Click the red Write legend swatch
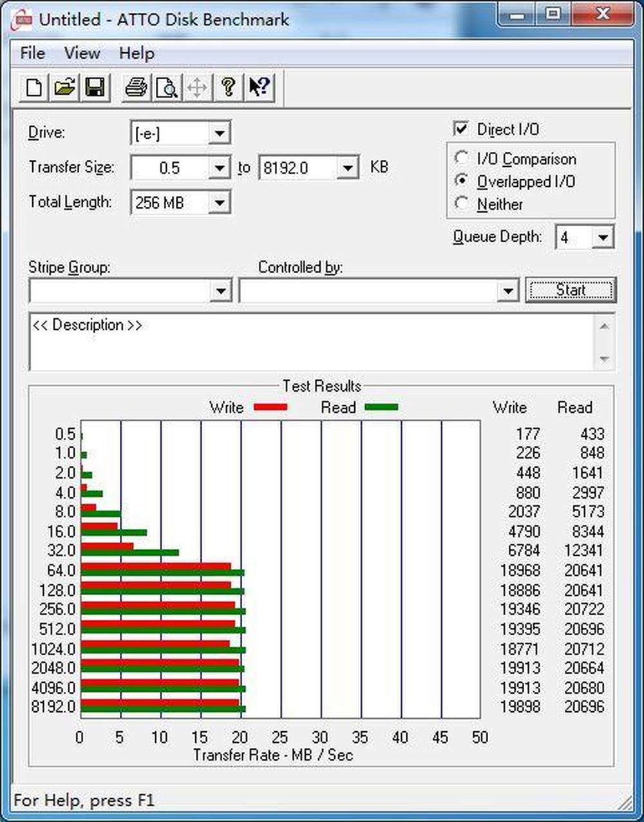The width and height of the screenshot is (644, 822). [x=270, y=407]
